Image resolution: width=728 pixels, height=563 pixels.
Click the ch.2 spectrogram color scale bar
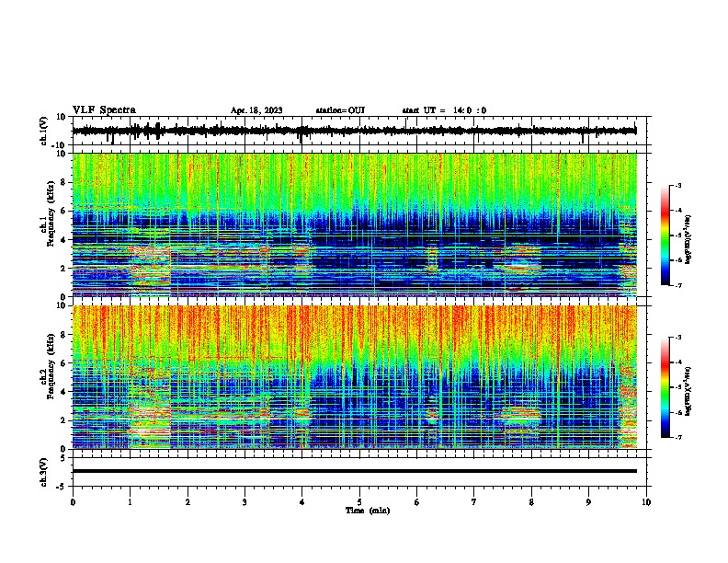coord(665,387)
